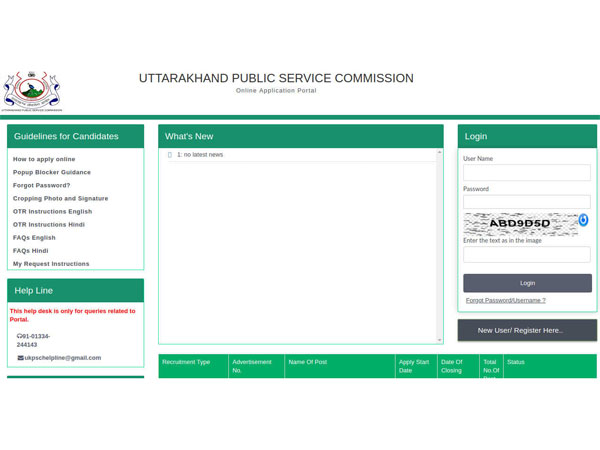
Task: Open Cropping Photo and Signature instructions
Action: click(x=60, y=198)
